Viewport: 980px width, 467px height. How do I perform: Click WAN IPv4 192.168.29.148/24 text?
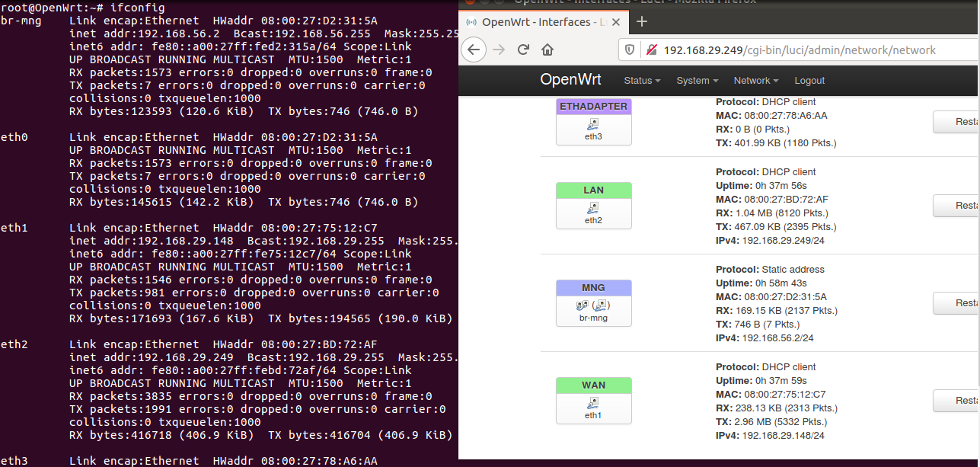coord(770,436)
